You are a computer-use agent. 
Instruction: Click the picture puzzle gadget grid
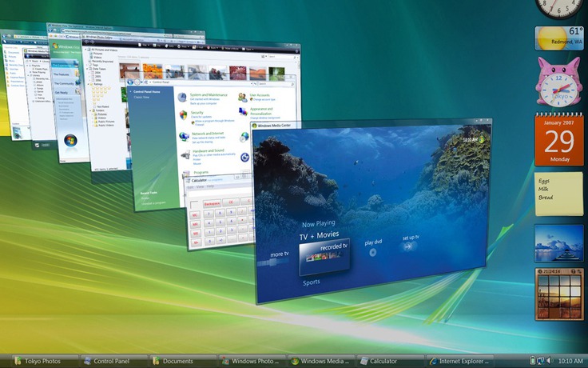click(x=559, y=298)
